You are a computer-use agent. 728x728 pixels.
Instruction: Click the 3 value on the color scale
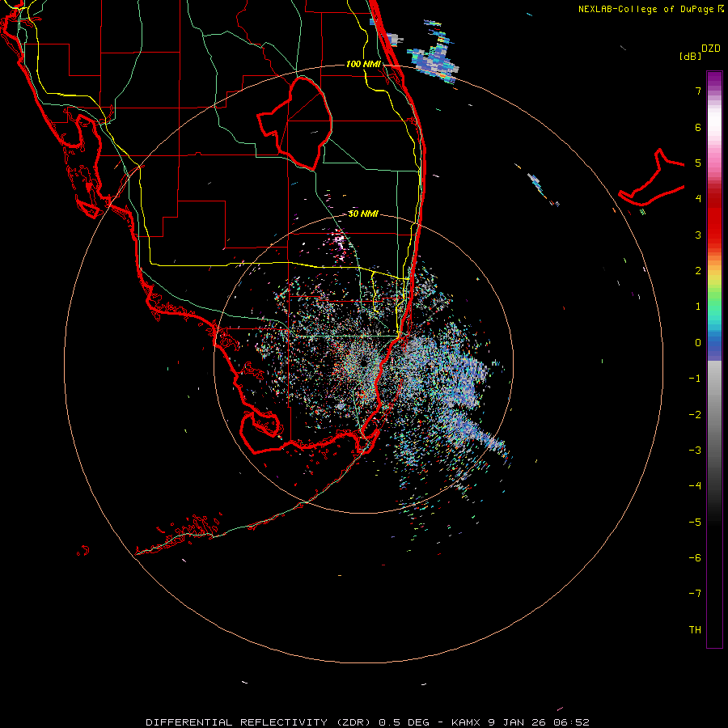(x=698, y=235)
